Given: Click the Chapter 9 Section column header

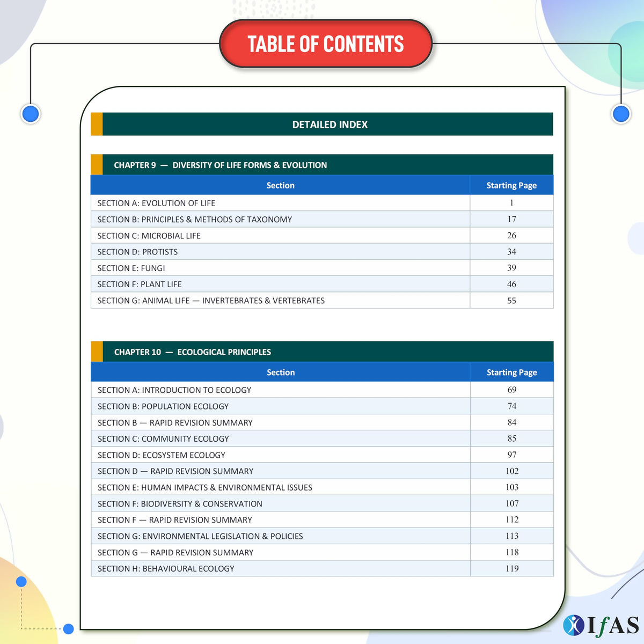Looking at the screenshot, I should point(280,185).
